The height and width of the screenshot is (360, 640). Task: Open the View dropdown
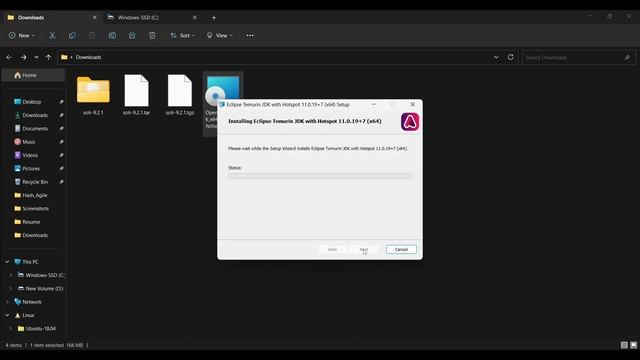tap(219, 36)
